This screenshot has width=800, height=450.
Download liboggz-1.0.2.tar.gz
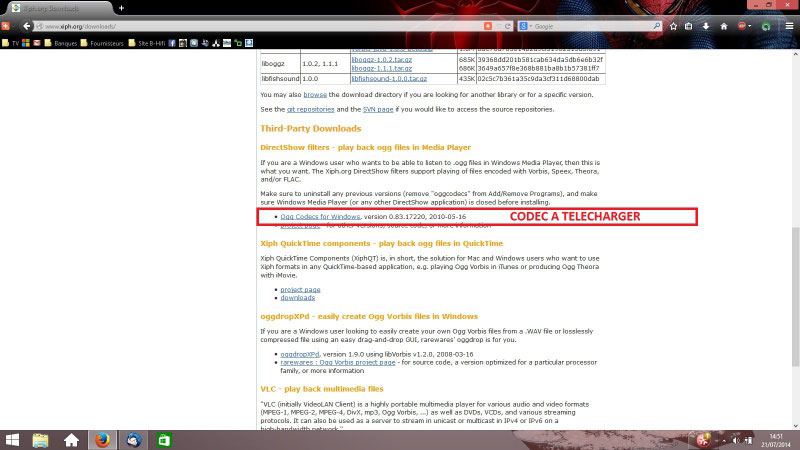pos(381,60)
